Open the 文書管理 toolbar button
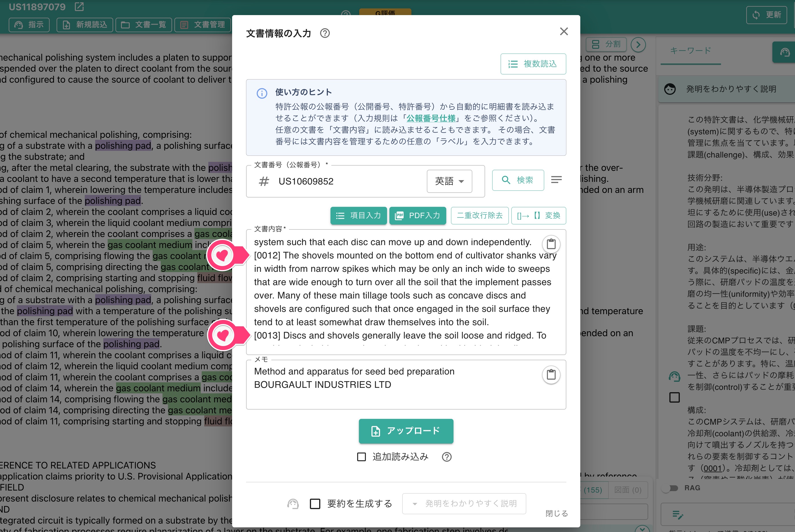The width and height of the screenshot is (795, 532). pyautogui.click(x=203, y=25)
